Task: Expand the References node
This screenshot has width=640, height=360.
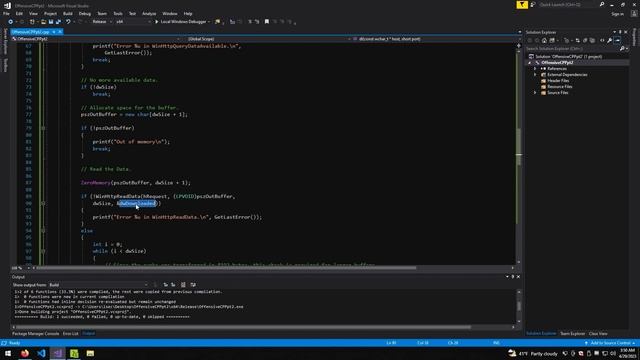Action: click(x=535, y=69)
